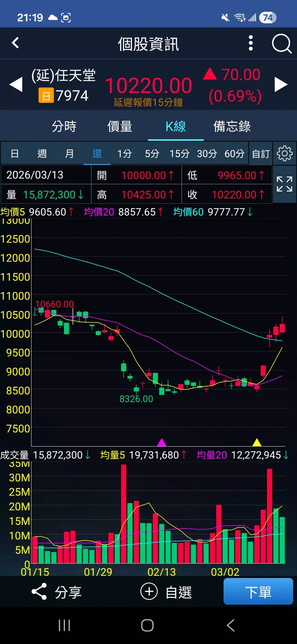The height and width of the screenshot is (644, 297).
Task: Tap Android home button
Action: tap(147, 625)
